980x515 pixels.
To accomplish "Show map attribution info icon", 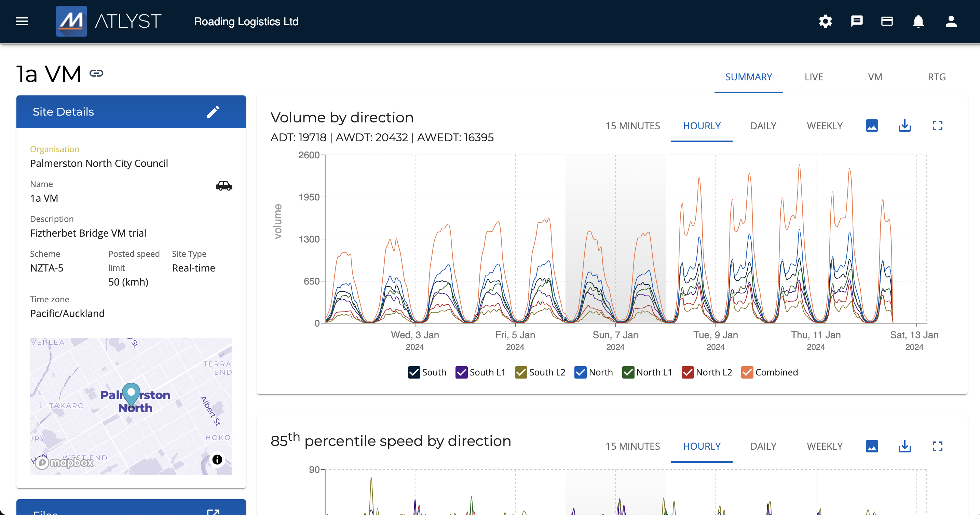I will (x=217, y=459).
